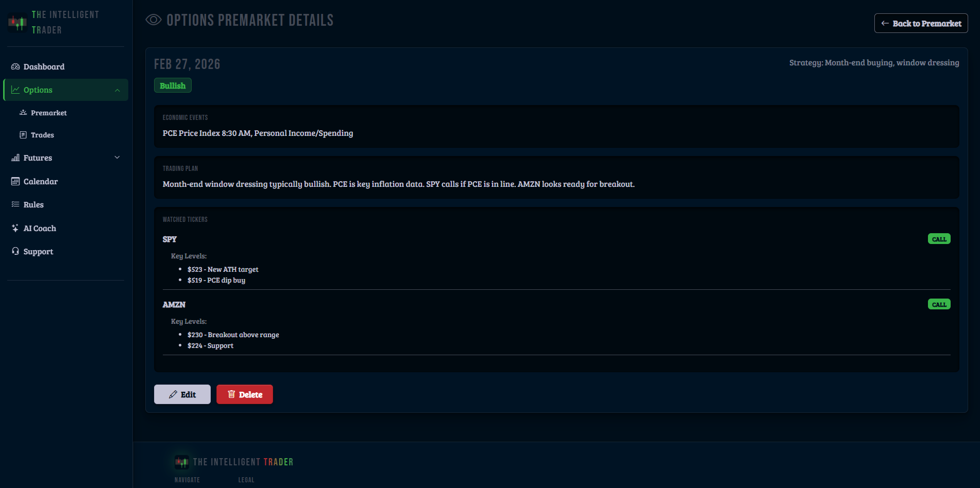Image resolution: width=980 pixels, height=488 pixels.
Task: Select the green Bullish badge
Action: pyautogui.click(x=173, y=85)
